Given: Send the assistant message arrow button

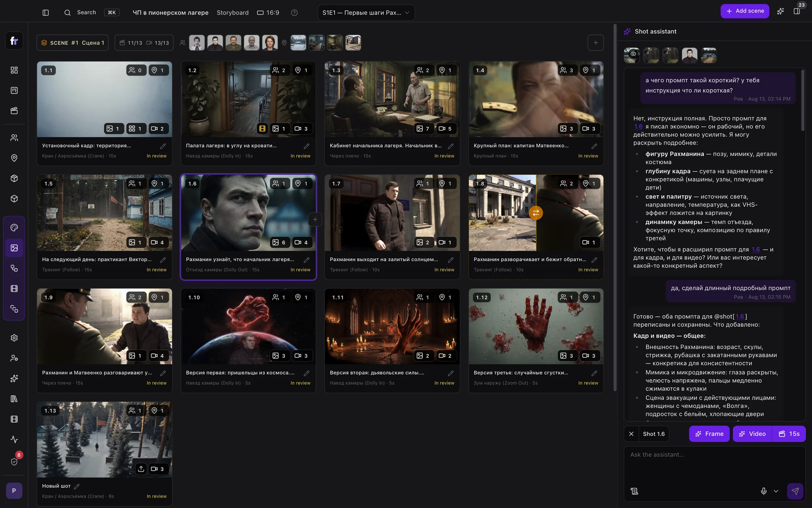Looking at the screenshot, I should [x=795, y=491].
